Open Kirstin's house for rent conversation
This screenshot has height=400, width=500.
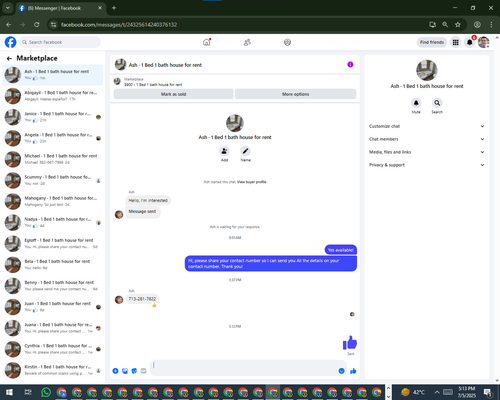point(53,370)
